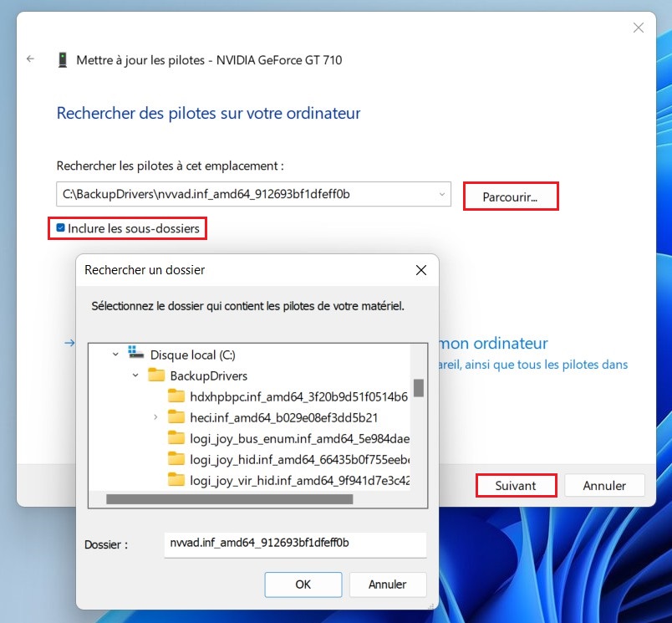Click arrow icon beside the choose-driver link
Screen dimensions: 672x623
[69, 343]
